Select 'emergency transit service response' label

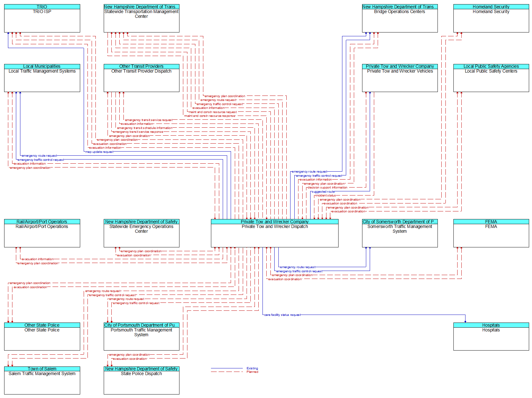pos(138,132)
